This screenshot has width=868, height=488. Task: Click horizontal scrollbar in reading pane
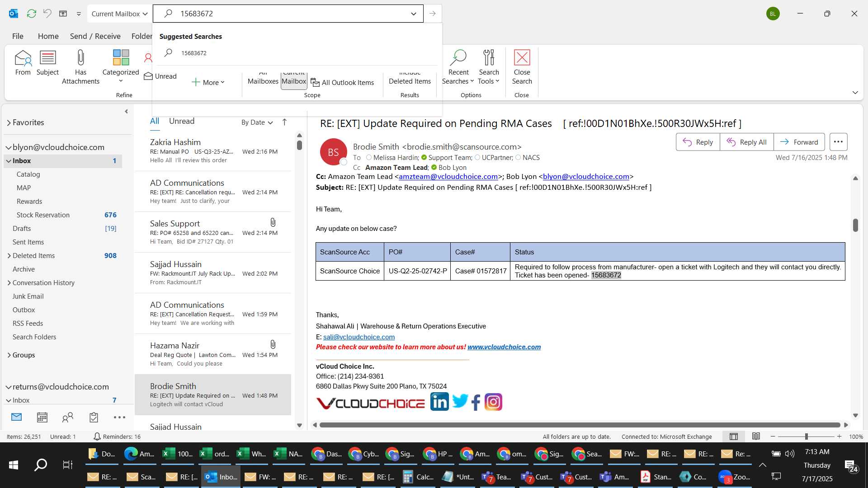pyautogui.click(x=580, y=425)
